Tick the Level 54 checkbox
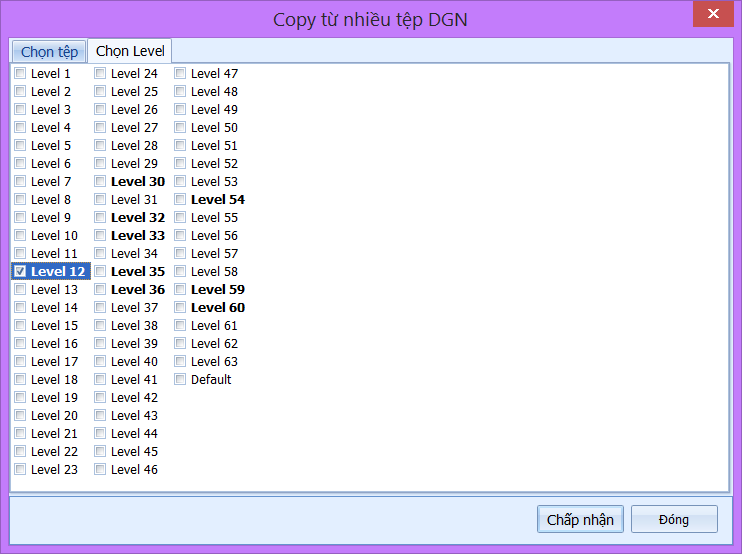The height and width of the screenshot is (554, 742). [x=180, y=199]
